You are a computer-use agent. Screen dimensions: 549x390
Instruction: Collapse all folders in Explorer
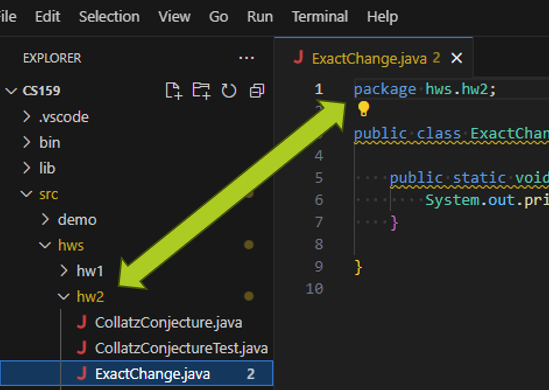(257, 91)
